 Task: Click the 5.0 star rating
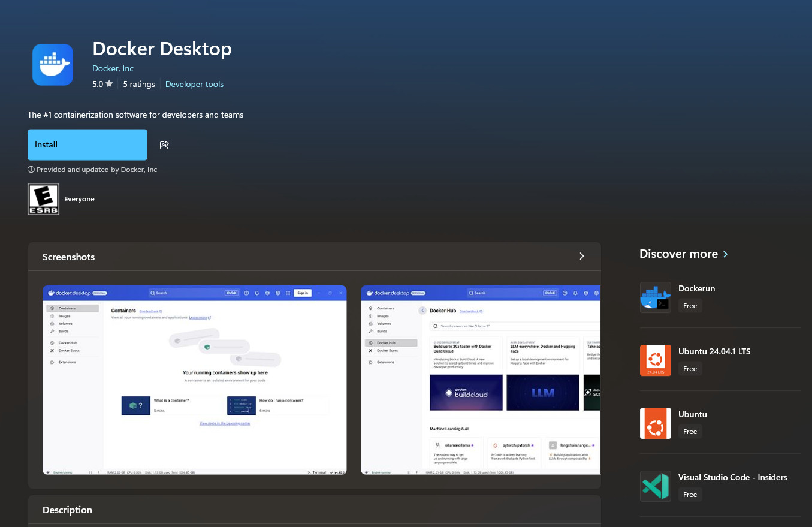(x=102, y=84)
